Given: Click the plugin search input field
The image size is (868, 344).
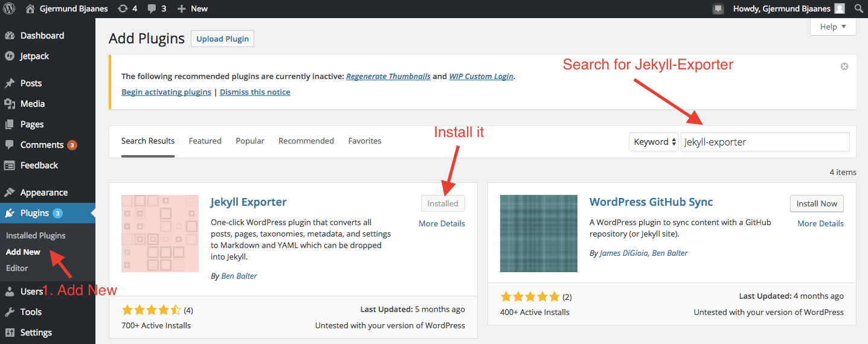Looking at the screenshot, I should click(x=765, y=142).
